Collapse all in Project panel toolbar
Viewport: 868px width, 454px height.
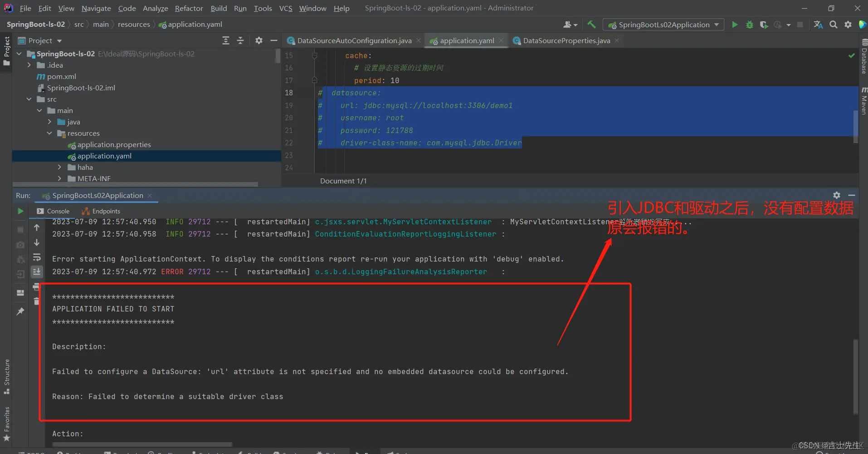(240, 40)
